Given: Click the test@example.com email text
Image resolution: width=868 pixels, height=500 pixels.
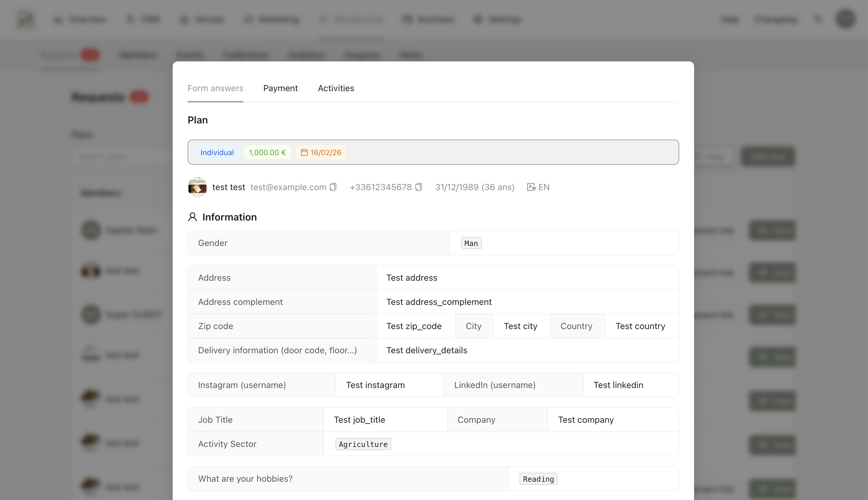Looking at the screenshot, I should 288,187.
